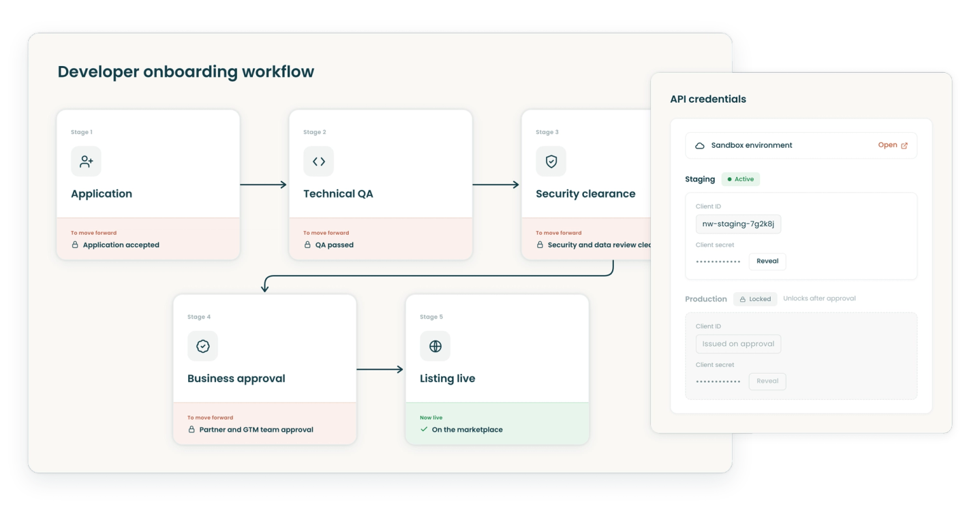Screen dimensions: 980x506
Task: Select the nw-staging-7g2k8j Client ID field
Action: pos(738,224)
